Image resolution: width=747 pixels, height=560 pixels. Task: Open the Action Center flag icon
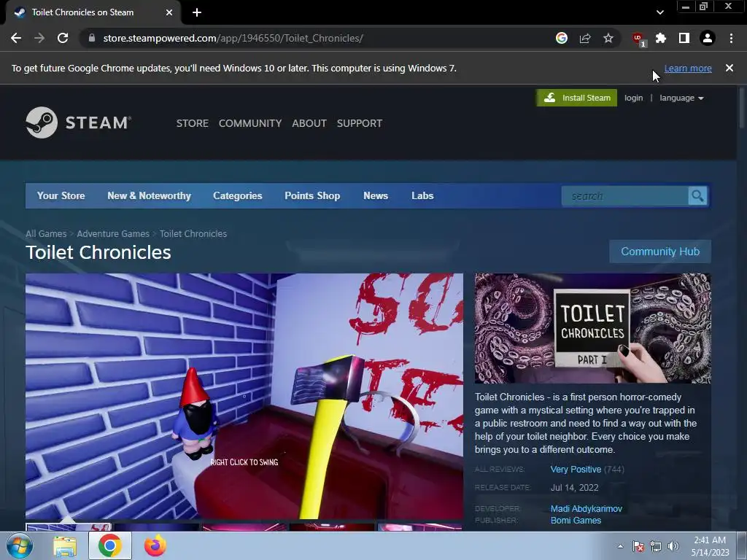[638, 546]
